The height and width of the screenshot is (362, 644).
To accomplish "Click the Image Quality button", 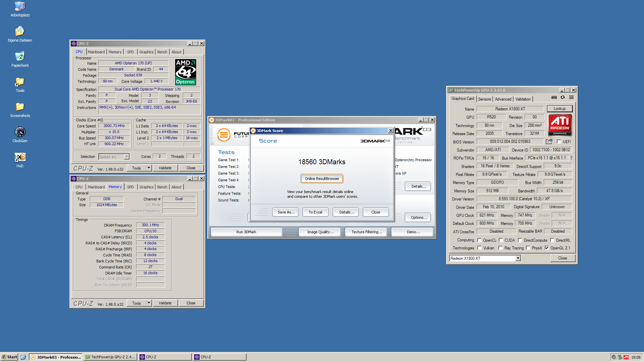I will pos(320,232).
